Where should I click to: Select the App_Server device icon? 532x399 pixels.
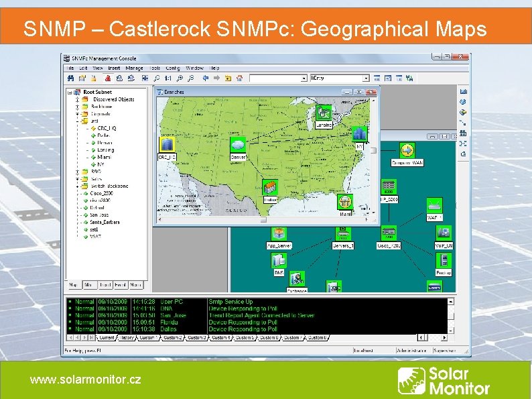(x=279, y=233)
